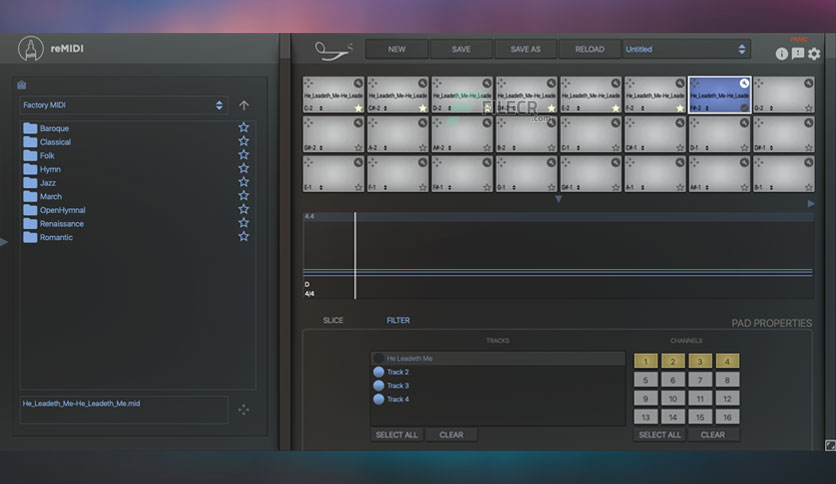Image resolution: width=836 pixels, height=484 pixels.
Task: Deselect the yellow channel 1 button
Action: click(x=646, y=361)
